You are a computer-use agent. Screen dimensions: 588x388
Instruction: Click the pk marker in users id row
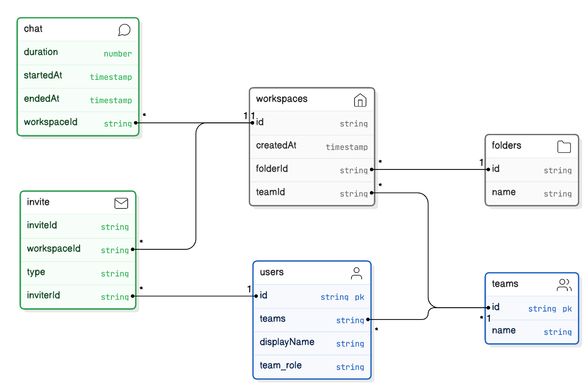point(359,297)
